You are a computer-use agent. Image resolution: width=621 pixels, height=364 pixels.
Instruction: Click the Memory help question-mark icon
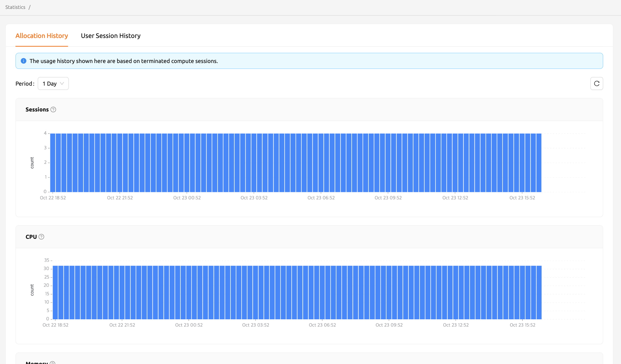tap(53, 362)
